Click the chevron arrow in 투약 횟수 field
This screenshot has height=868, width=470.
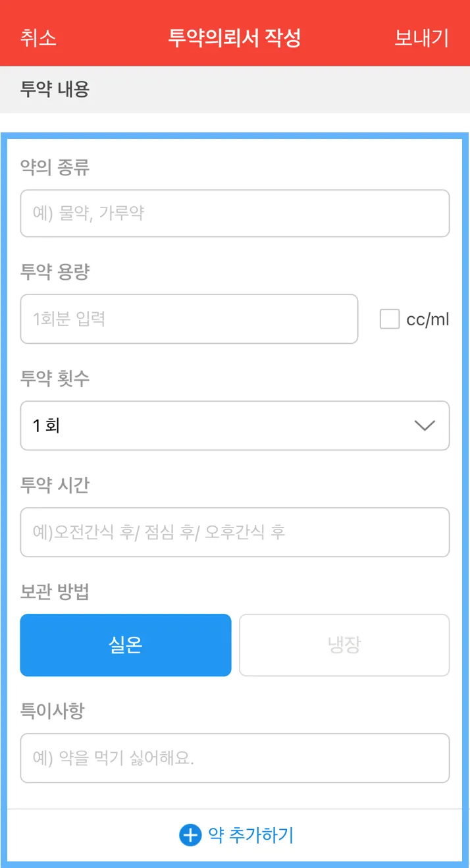tap(425, 425)
